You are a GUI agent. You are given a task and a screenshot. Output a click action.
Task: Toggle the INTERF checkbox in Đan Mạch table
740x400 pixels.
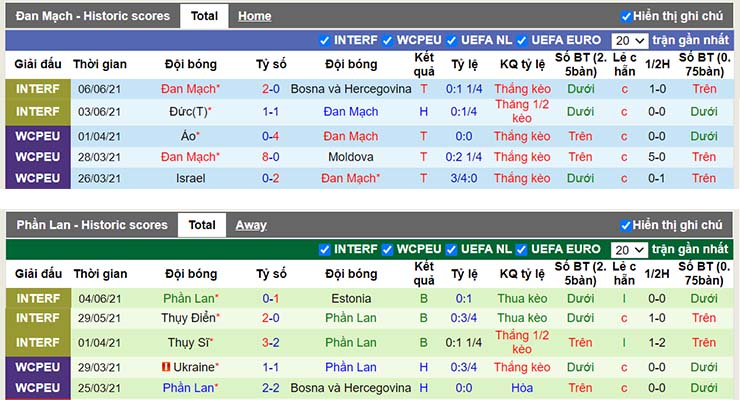pyautogui.click(x=324, y=41)
